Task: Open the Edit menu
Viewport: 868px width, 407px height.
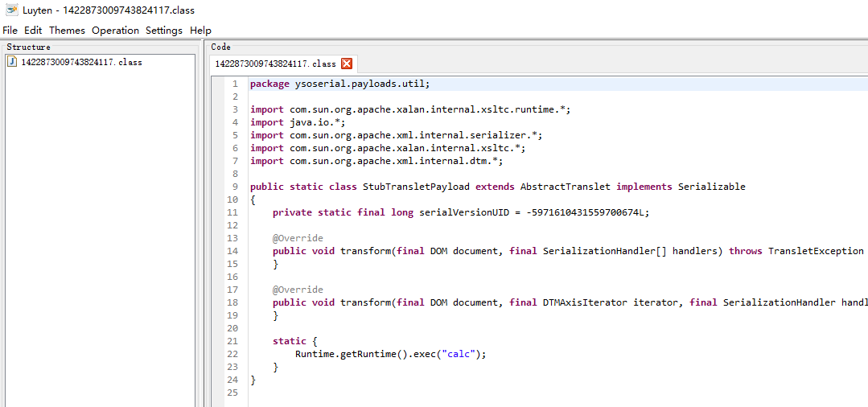Action: (x=33, y=30)
